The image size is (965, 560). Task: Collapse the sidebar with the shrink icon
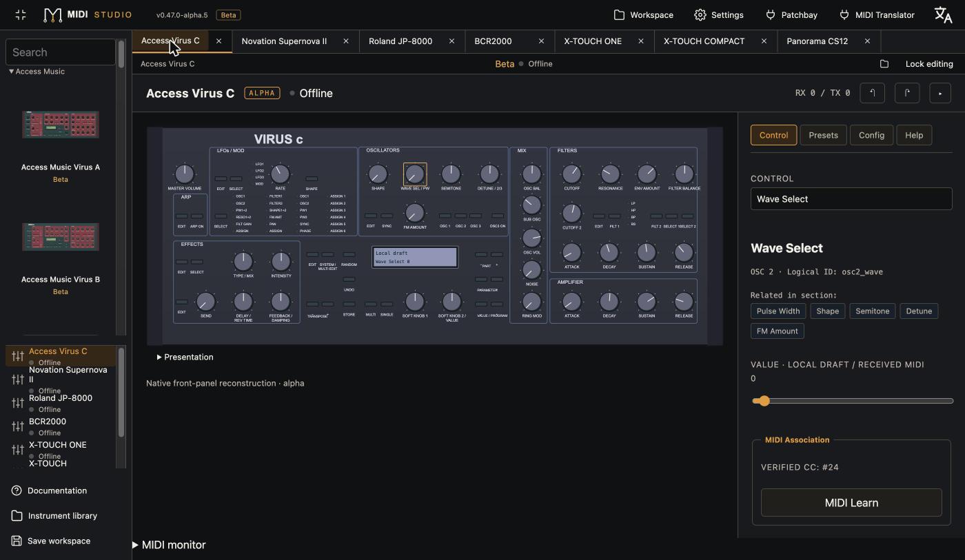[x=21, y=14]
